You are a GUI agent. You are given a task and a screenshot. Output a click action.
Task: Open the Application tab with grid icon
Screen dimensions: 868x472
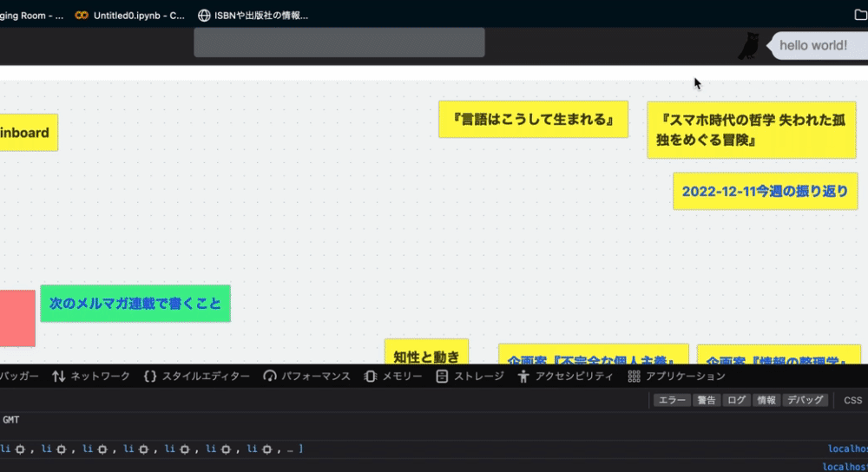click(676, 377)
